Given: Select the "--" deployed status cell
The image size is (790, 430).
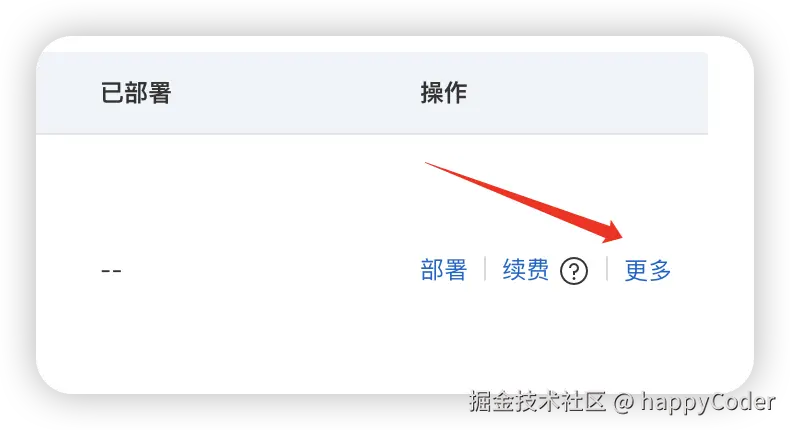Looking at the screenshot, I should coord(111,271).
